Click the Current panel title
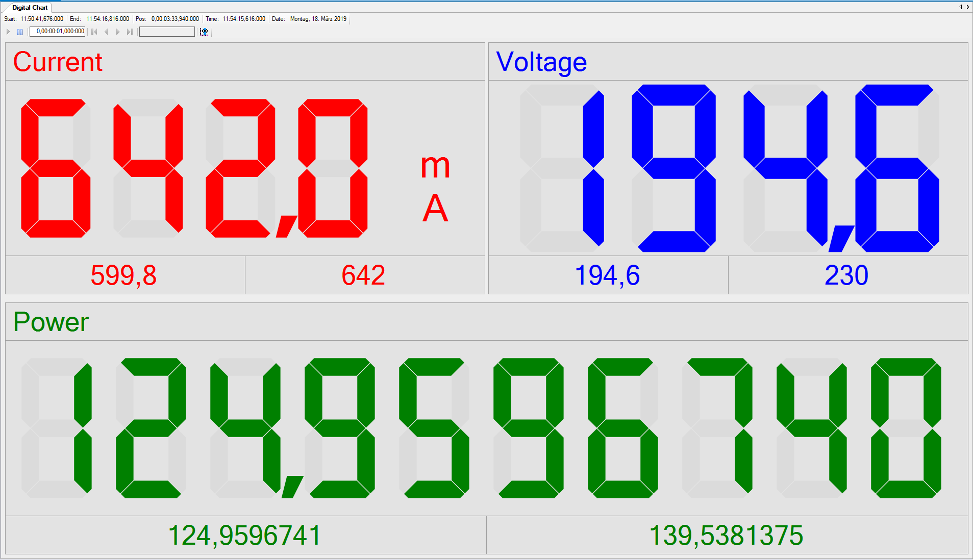This screenshot has width=973, height=560. pyautogui.click(x=58, y=62)
